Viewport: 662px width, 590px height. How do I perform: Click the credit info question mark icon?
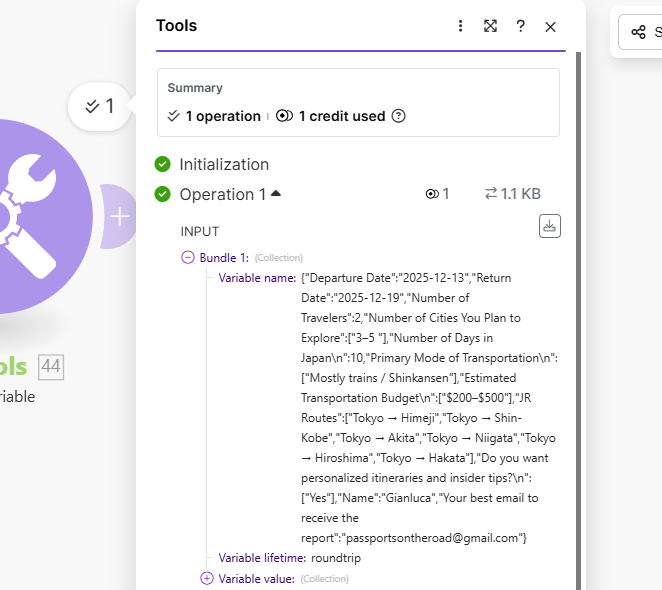click(x=398, y=116)
